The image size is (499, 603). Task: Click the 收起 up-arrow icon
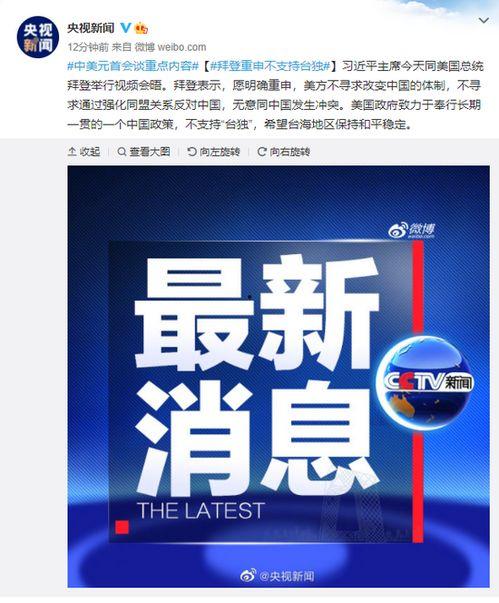tap(72, 152)
